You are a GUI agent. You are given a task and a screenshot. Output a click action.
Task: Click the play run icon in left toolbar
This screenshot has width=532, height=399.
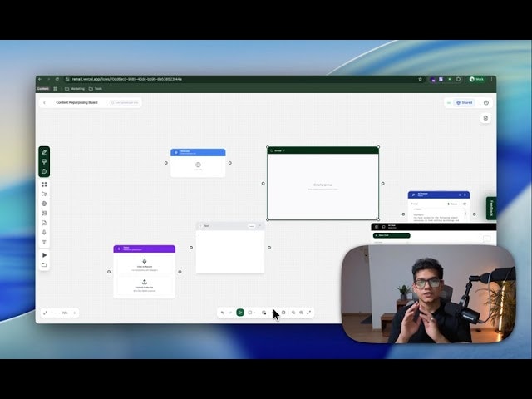(44, 255)
